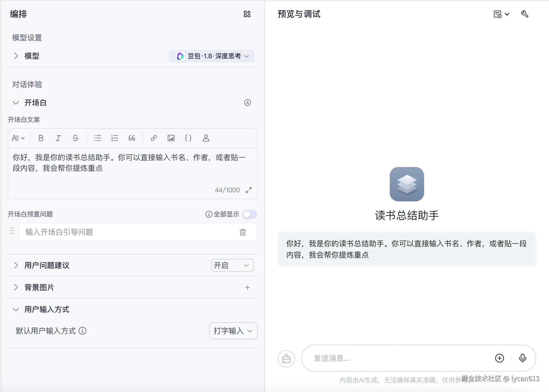Screen dimensions: 549x392
Task: Add a background image with plus button
Action: click(247, 288)
